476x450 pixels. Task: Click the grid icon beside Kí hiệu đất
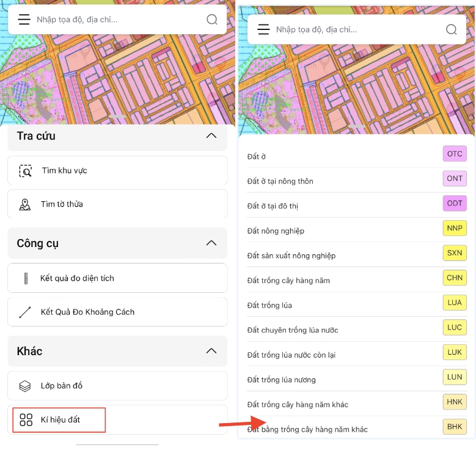pyautogui.click(x=26, y=419)
